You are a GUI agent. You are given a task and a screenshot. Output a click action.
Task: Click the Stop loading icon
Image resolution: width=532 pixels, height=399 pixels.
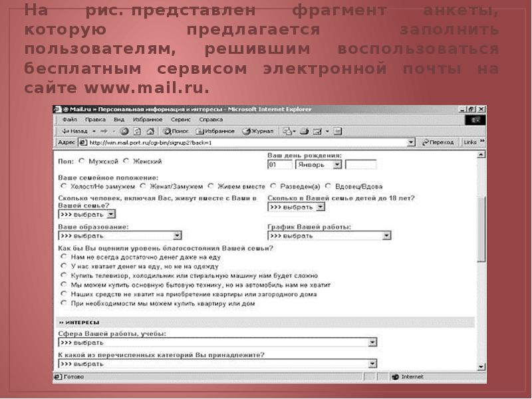pos(124,131)
